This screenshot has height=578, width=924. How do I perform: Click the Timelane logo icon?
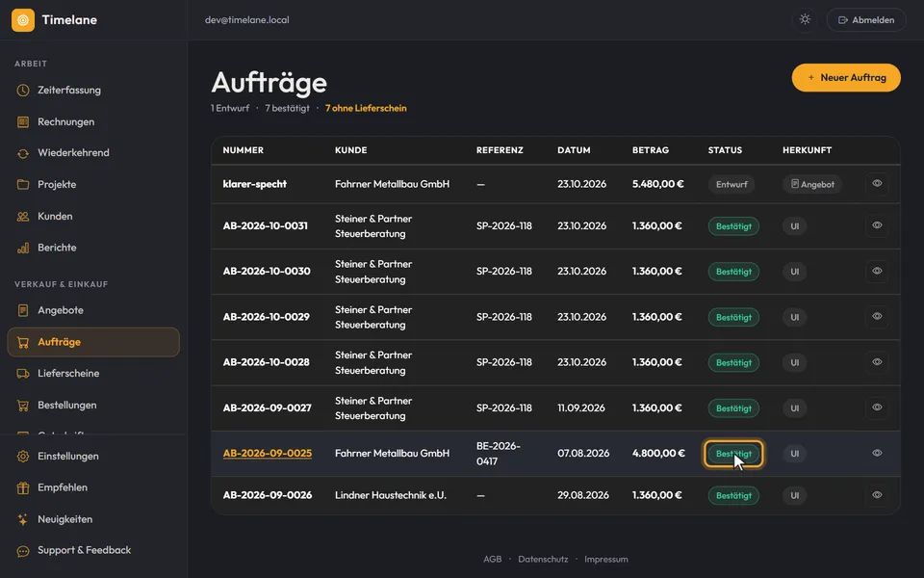click(x=23, y=20)
